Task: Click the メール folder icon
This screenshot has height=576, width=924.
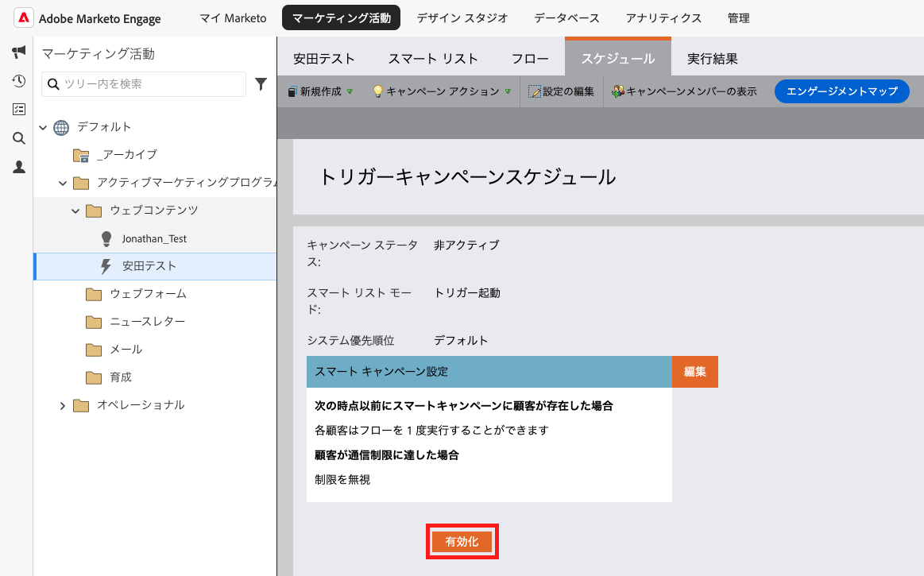Action: pos(94,350)
